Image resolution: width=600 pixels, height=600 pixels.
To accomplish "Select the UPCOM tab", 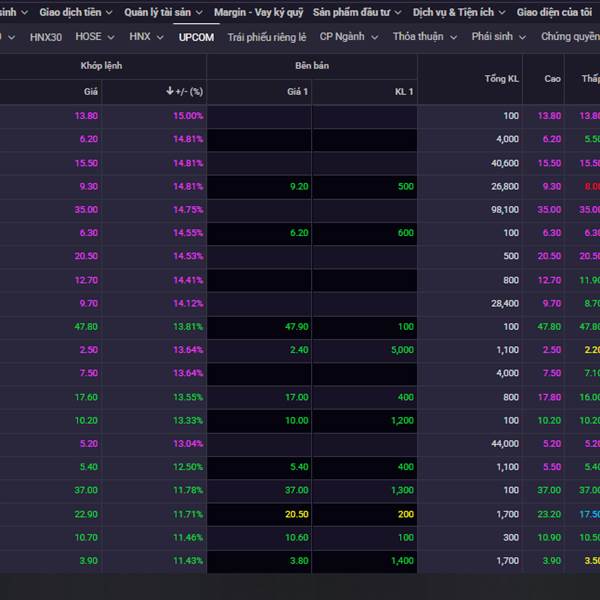I will 196,37.
